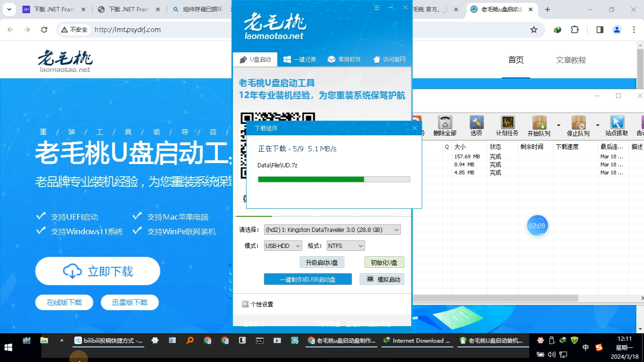
Task: Switch to the U盘启动 tab
Action: (x=255, y=59)
